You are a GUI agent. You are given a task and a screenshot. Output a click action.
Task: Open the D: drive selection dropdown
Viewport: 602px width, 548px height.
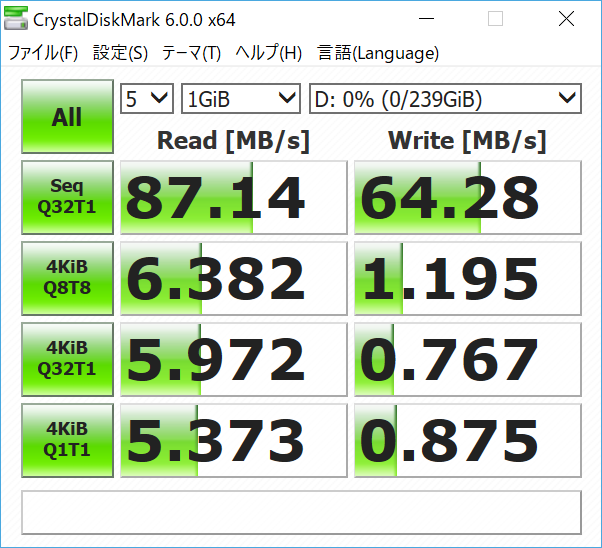click(444, 98)
